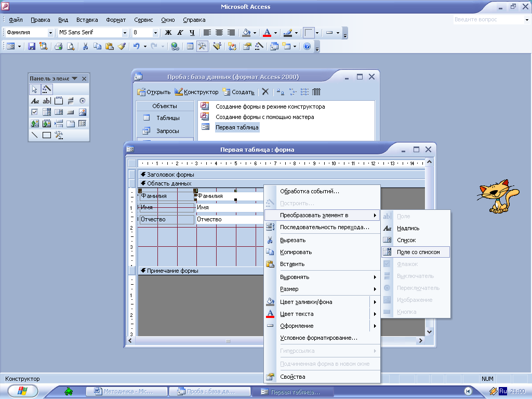
Task: Open the Формат menu
Action: point(116,20)
